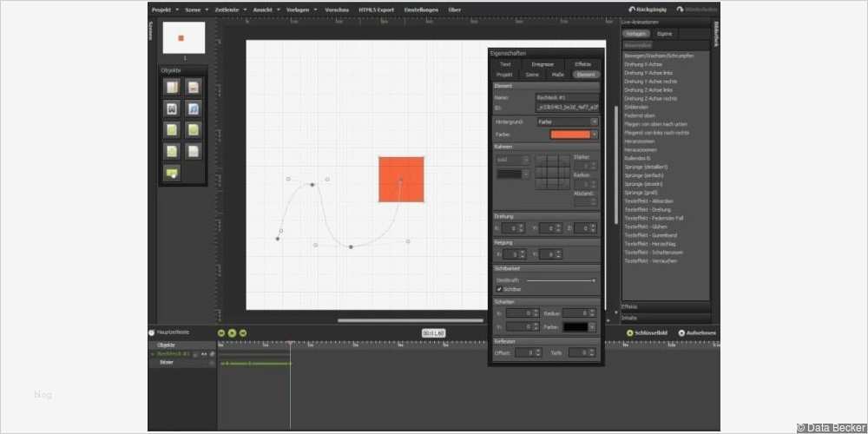Image resolution: width=868 pixels, height=434 pixels.
Task: Open the Hintergrund dropdown showing Farbe
Action: coord(567,122)
